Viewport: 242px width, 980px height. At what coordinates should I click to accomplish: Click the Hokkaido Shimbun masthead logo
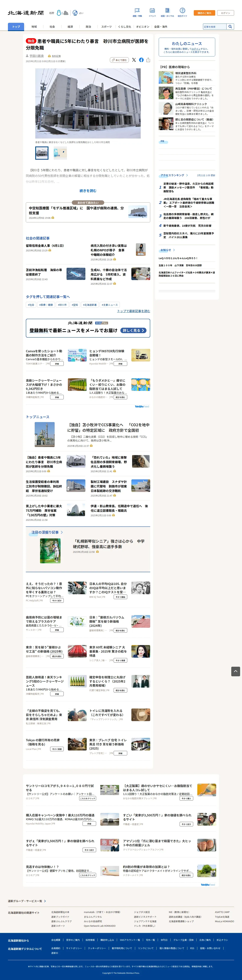coord(26,13)
